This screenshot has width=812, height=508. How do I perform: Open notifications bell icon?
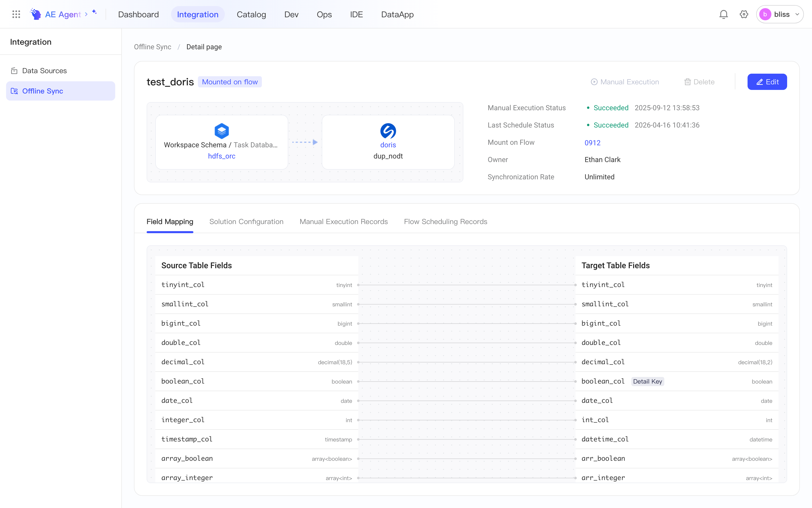click(x=723, y=14)
